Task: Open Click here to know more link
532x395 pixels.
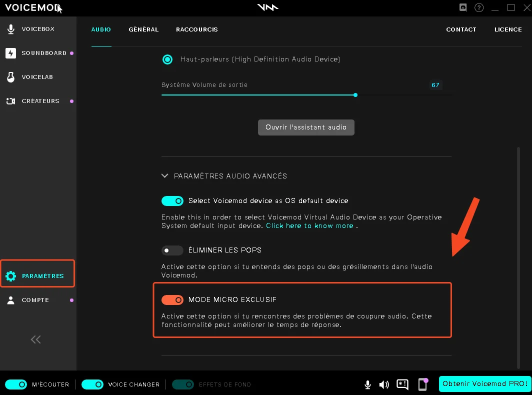Action: pos(310,226)
